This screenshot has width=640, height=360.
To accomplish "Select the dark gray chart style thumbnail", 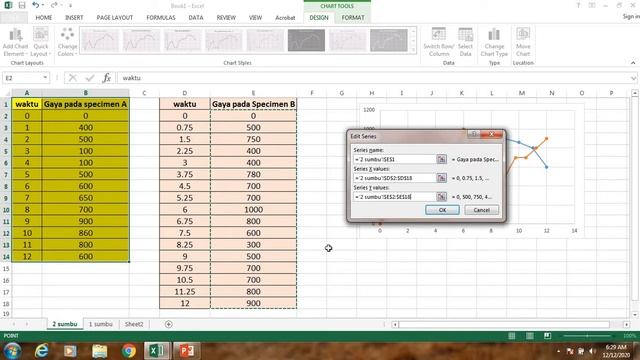I will coord(306,40).
